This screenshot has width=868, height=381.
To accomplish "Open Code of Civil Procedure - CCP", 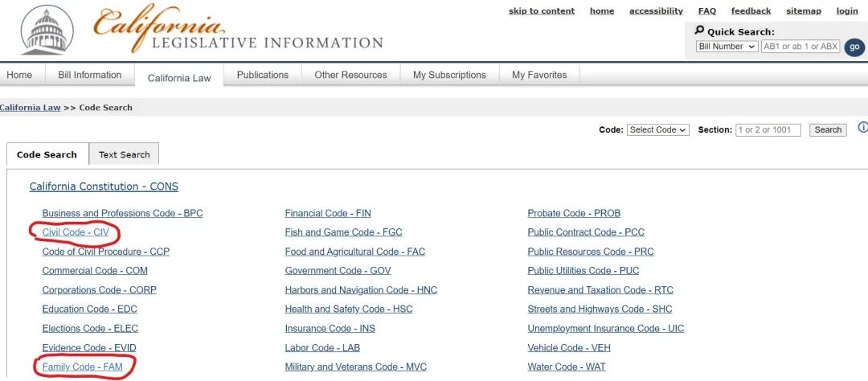I will 106,252.
